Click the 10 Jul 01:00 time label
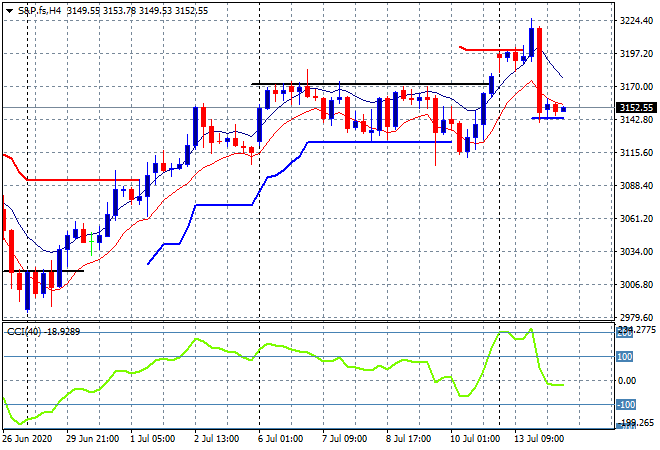660x450 pixels. click(475, 439)
